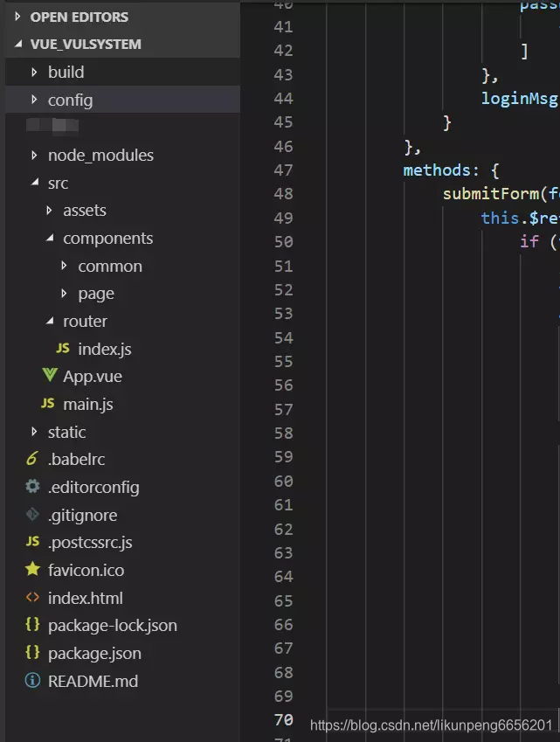The width and height of the screenshot is (560, 742).
Task: Expand the page folder arrow
Action: (65, 294)
